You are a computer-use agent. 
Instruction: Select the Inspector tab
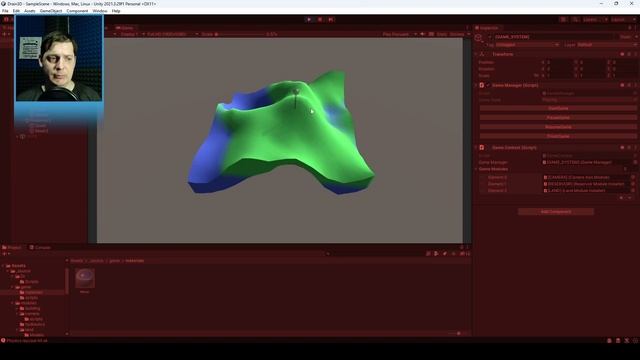click(x=487, y=28)
